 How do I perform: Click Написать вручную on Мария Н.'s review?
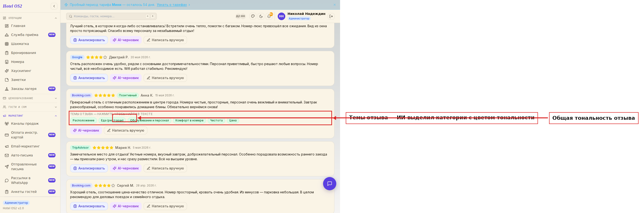tap(165, 169)
